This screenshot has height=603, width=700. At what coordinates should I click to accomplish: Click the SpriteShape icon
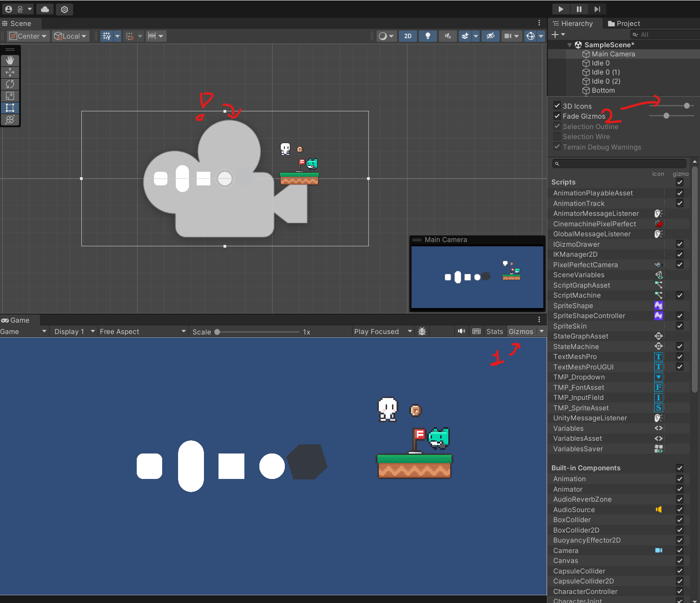[x=659, y=305]
